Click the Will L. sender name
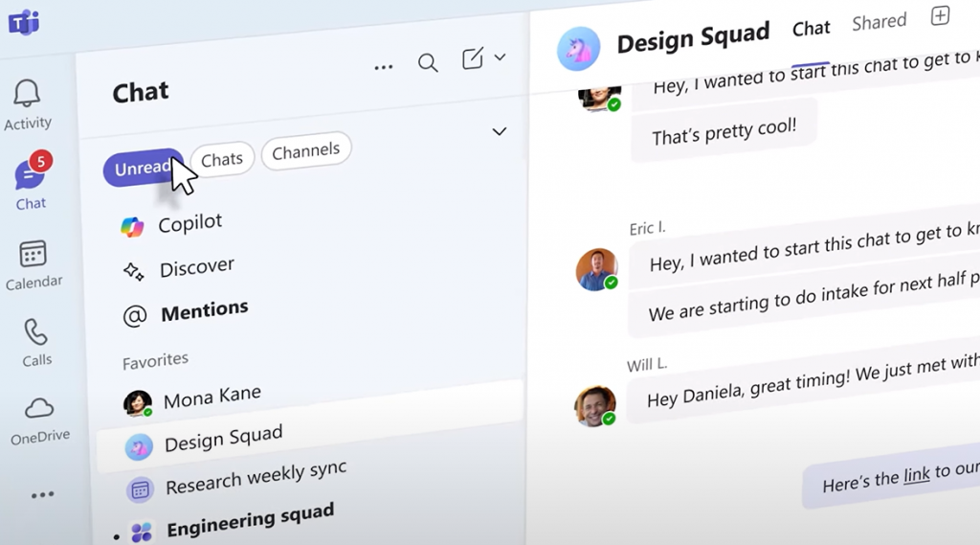 tap(647, 364)
